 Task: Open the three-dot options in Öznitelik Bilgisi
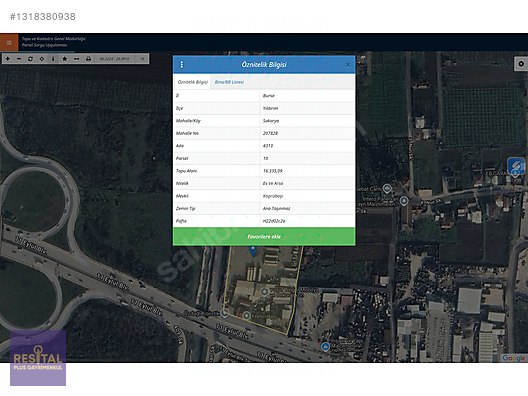click(x=182, y=64)
